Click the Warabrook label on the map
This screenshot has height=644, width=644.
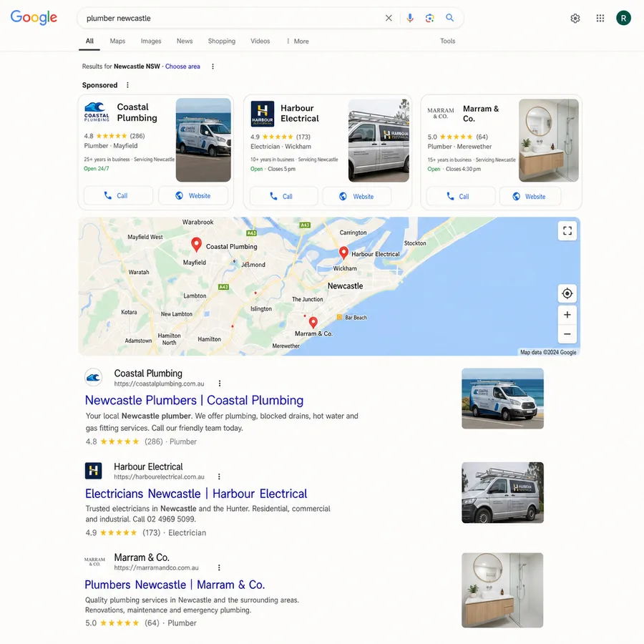click(197, 223)
